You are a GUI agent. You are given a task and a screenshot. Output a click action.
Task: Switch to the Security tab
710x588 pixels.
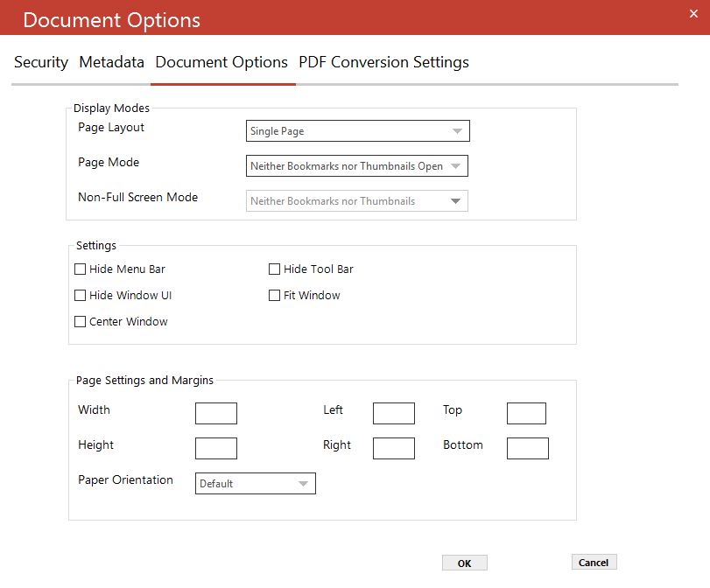click(41, 62)
